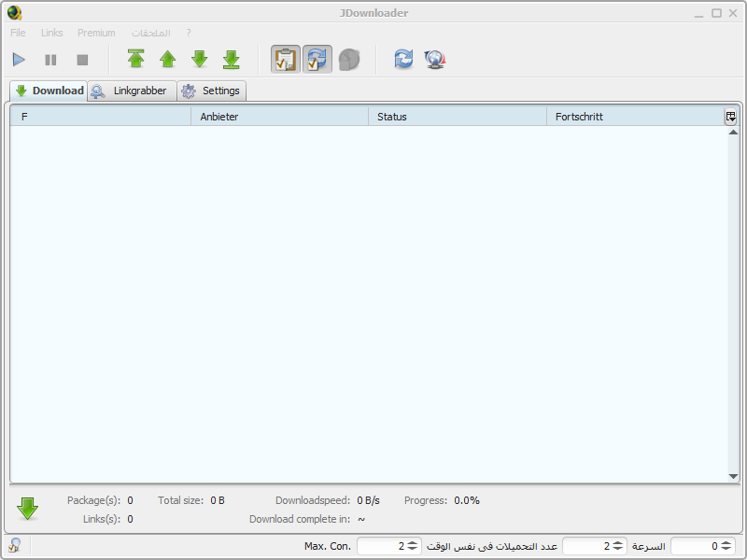Open the Links menu
Viewport: 747px width, 560px height.
[x=52, y=33]
